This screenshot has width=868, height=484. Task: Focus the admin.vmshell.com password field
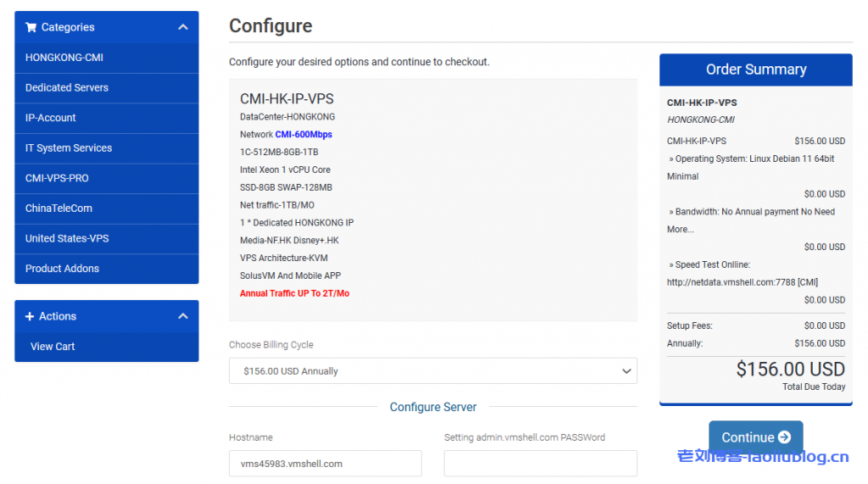[x=540, y=464]
